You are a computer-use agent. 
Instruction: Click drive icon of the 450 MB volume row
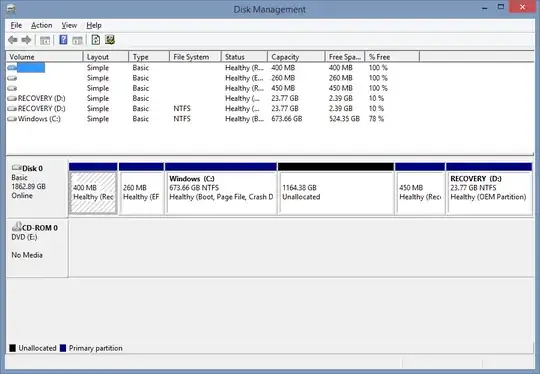(12, 89)
